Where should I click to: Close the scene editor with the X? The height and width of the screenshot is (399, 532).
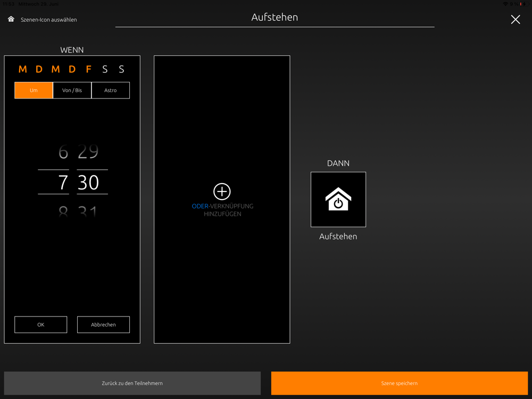(516, 20)
